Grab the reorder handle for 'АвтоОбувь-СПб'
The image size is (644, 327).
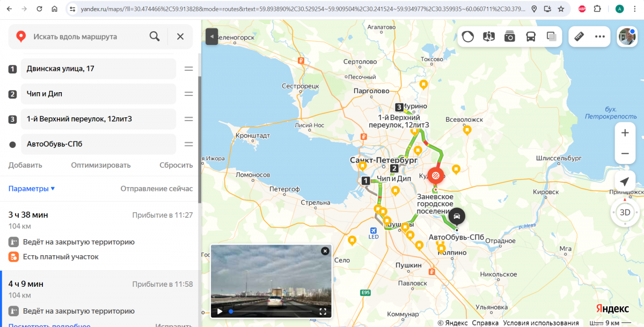click(189, 144)
